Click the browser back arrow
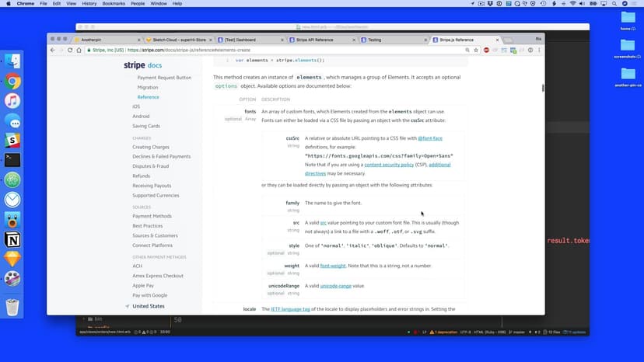 click(52, 50)
